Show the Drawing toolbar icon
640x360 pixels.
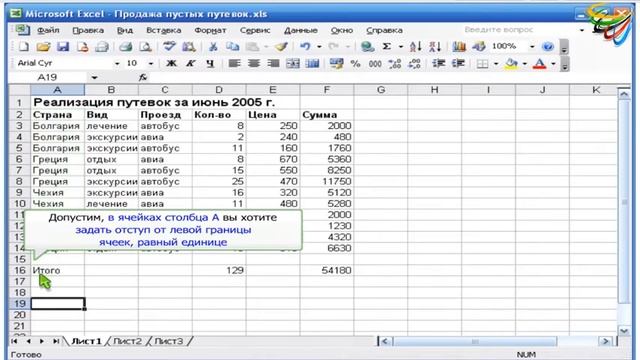[478, 47]
